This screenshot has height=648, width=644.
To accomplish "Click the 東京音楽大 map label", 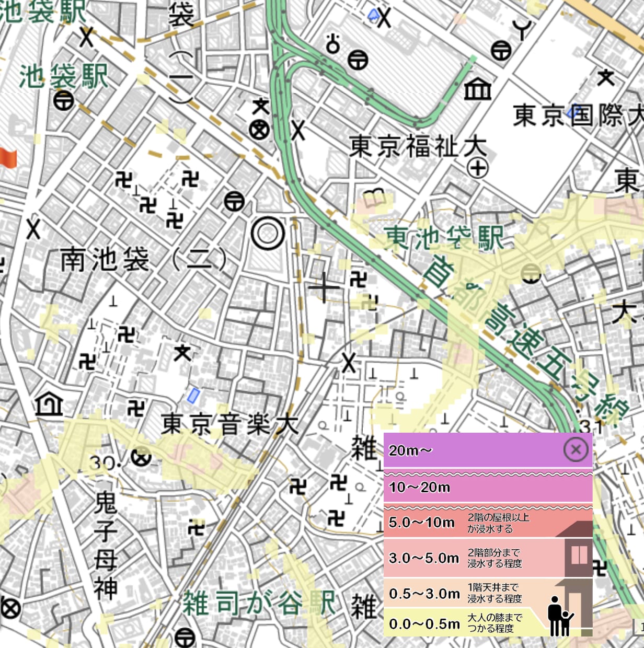I will coord(229,424).
